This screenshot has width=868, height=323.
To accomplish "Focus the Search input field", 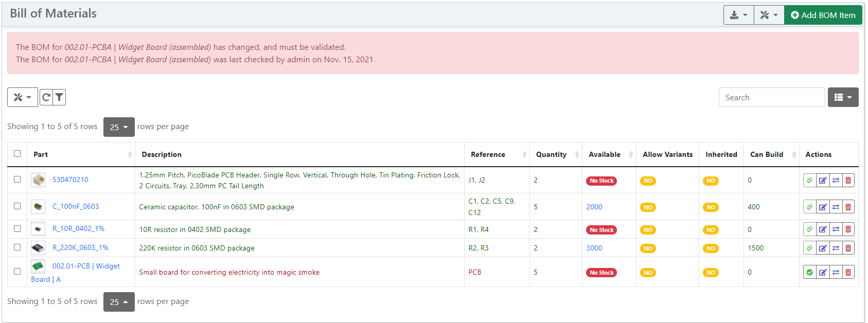I will pyautogui.click(x=771, y=97).
